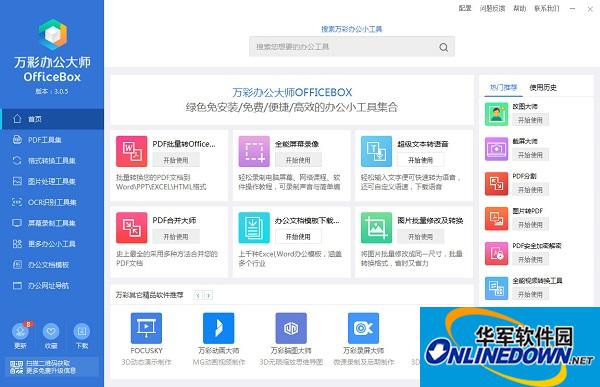This screenshot has width=600, height=387.
Task: Start using PDF批量转Office tool
Action: tap(176, 160)
